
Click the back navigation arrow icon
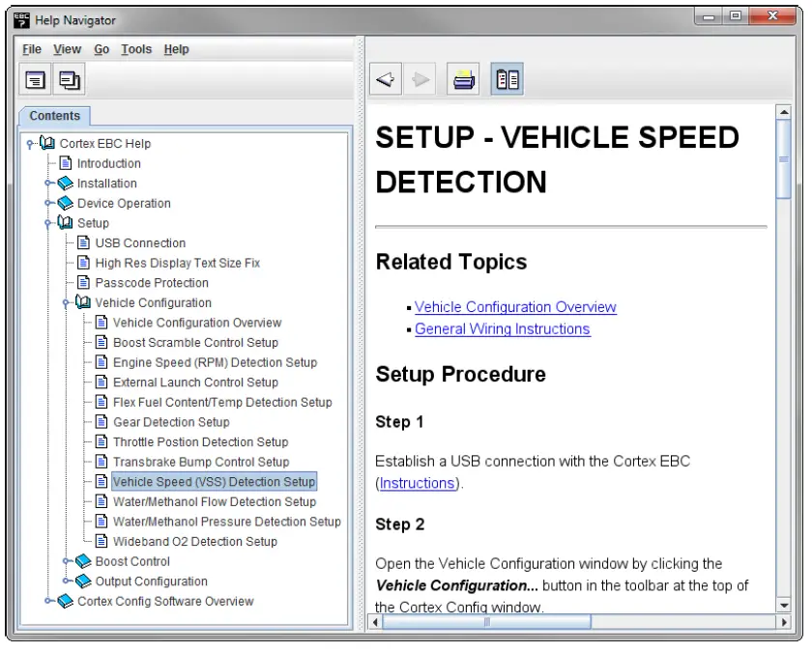coord(386,80)
